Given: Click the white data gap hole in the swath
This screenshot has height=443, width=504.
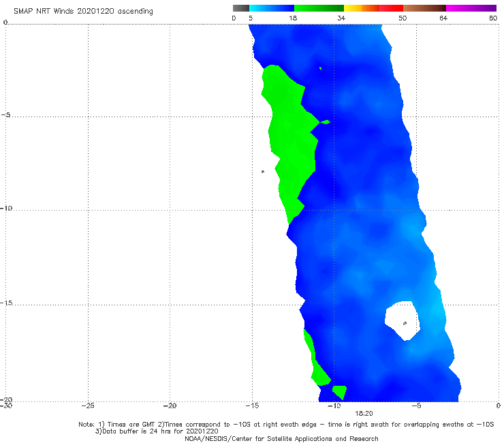Looking at the screenshot, I should 403,320.
